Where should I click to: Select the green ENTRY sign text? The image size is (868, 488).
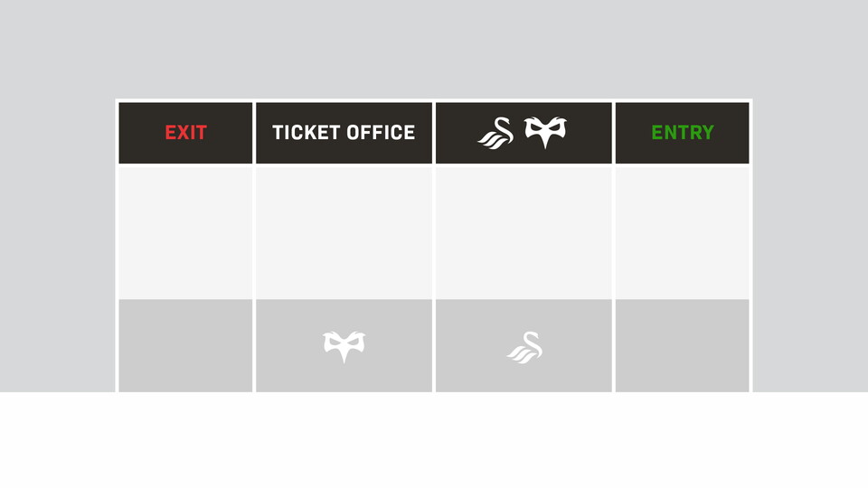(683, 133)
